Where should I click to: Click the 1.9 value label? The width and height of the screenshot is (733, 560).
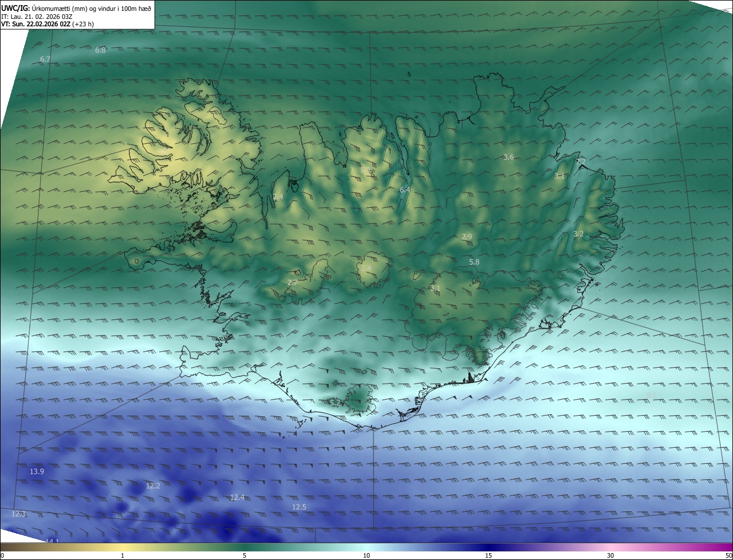pos(365,170)
